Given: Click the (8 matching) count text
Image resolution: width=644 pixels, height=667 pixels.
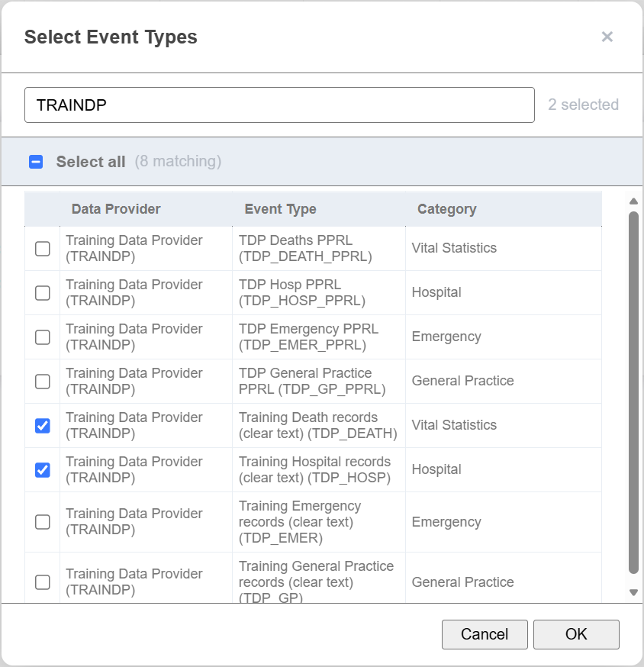Looking at the screenshot, I should pyautogui.click(x=178, y=162).
